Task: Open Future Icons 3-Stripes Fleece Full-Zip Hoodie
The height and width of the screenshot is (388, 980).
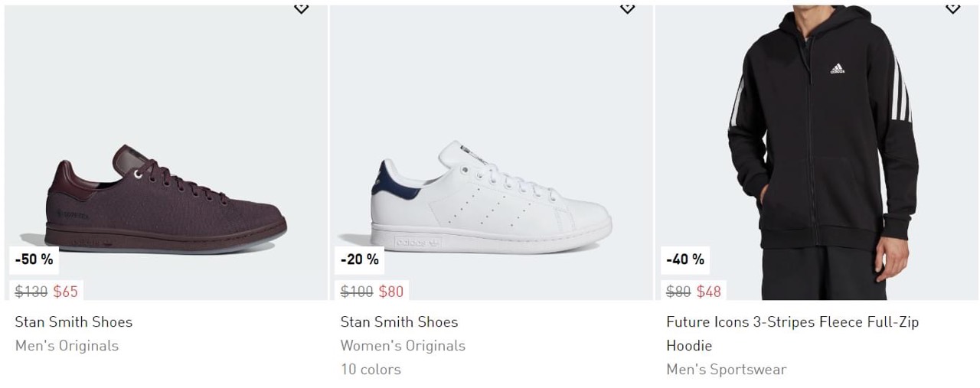Action: coord(792,322)
